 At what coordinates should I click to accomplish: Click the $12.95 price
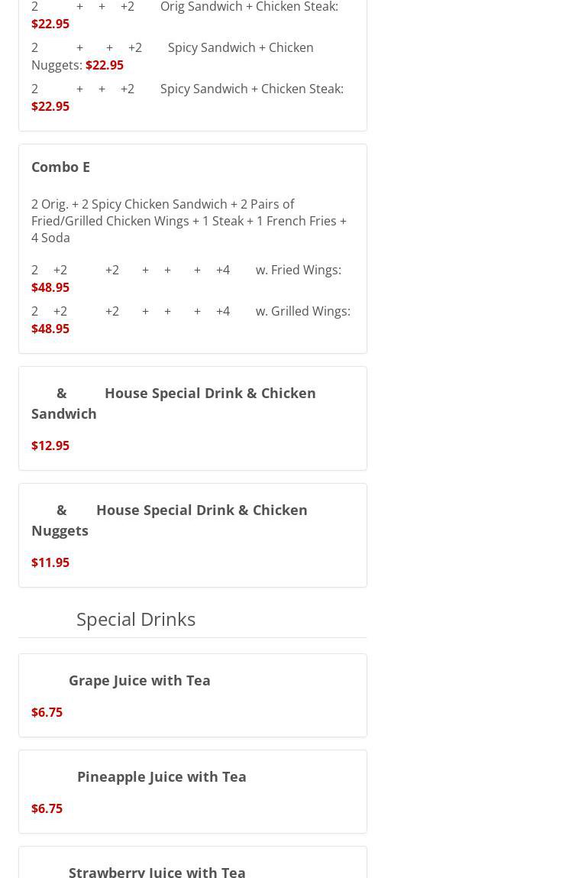coord(50,445)
